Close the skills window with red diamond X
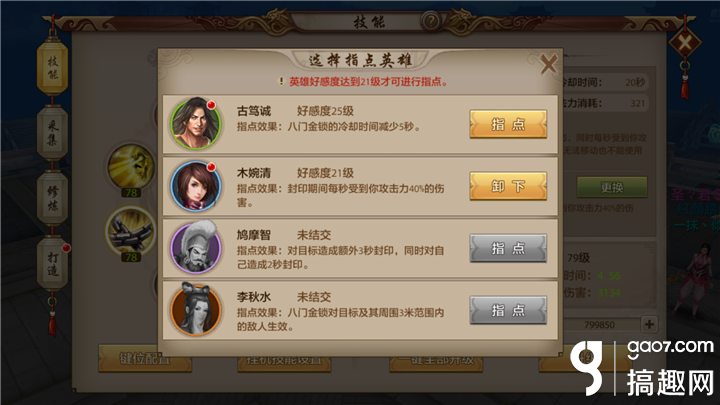 [x=685, y=43]
